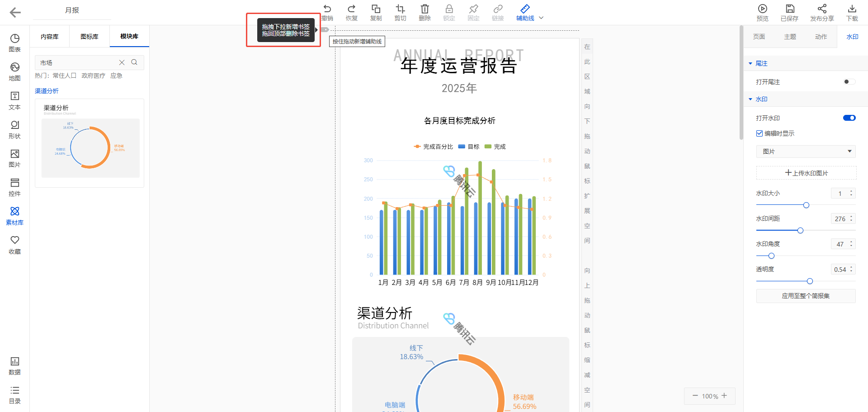Click the 透明度 slider handle
The width and height of the screenshot is (868, 412).
click(x=810, y=281)
